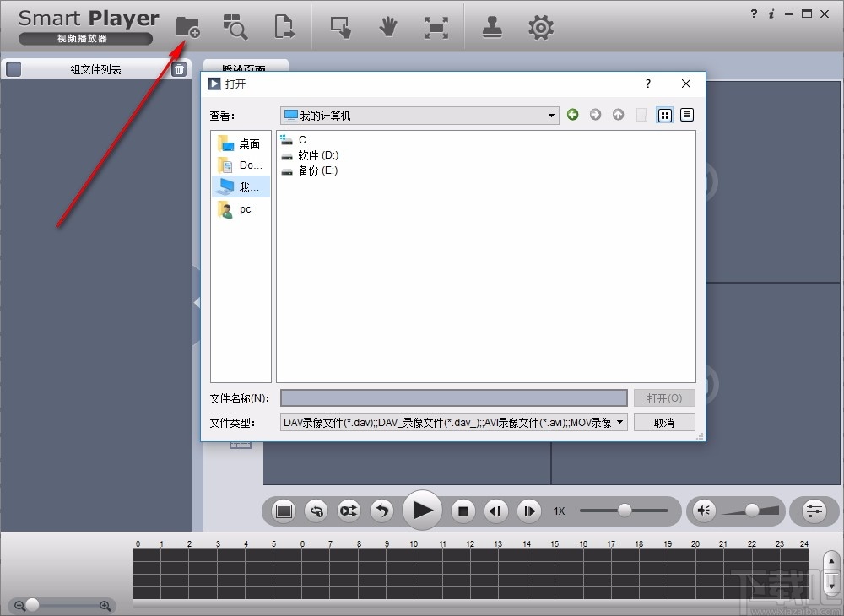Open the add file folder icon
Viewport: 844px width, 616px height.
click(x=187, y=27)
